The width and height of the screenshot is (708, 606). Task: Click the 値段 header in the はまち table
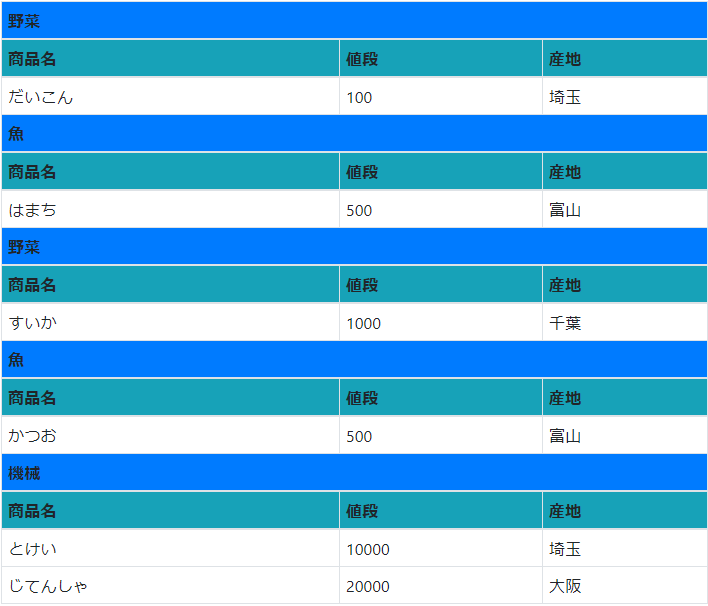click(441, 171)
